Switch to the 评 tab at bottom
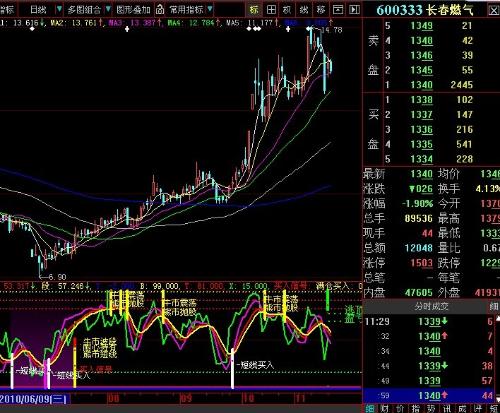 pyautogui.click(x=478, y=409)
